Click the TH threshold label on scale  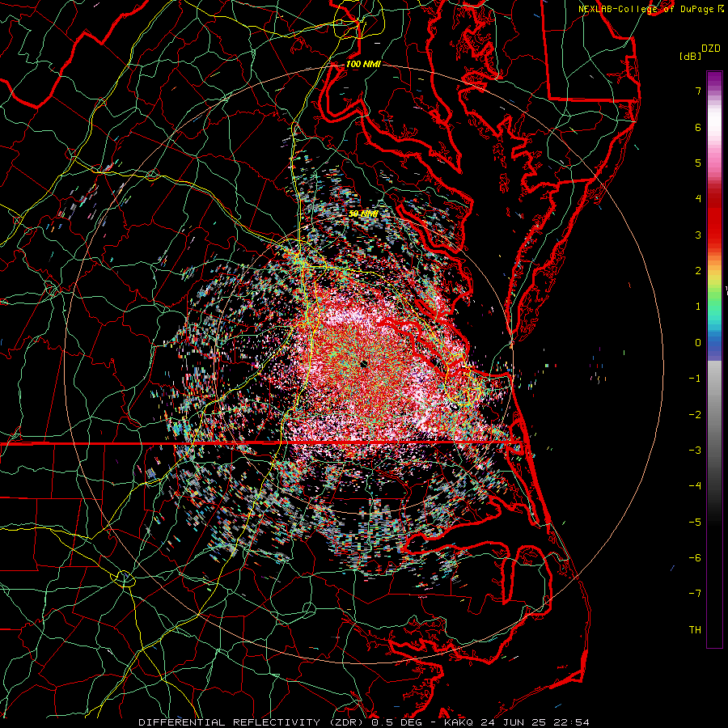[x=695, y=629]
